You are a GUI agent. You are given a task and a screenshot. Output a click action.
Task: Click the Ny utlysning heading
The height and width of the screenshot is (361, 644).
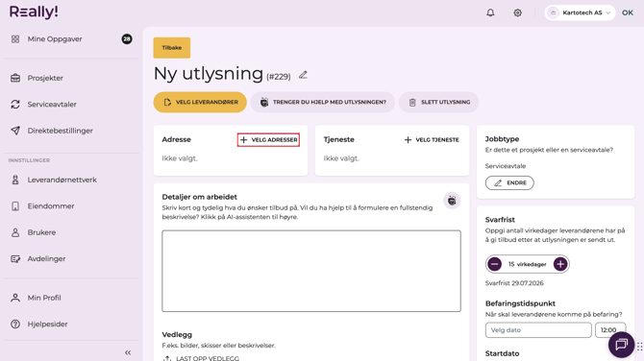coord(209,74)
